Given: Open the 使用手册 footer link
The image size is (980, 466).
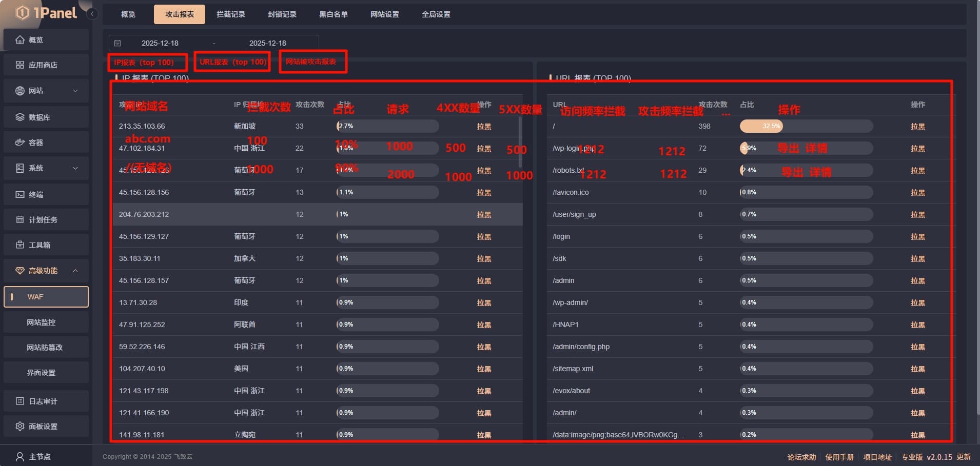Looking at the screenshot, I should tap(839, 457).
